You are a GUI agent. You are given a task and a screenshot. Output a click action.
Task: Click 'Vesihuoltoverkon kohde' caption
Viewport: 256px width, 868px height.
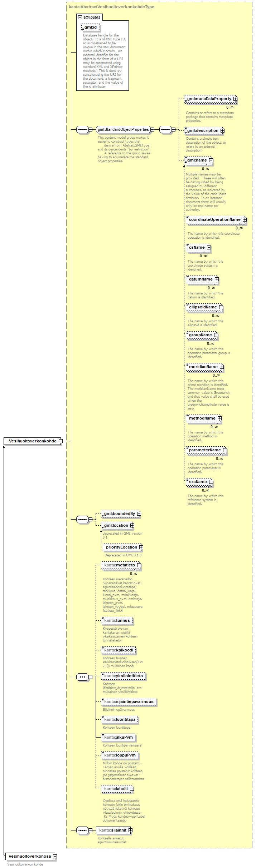[x=25, y=864]
